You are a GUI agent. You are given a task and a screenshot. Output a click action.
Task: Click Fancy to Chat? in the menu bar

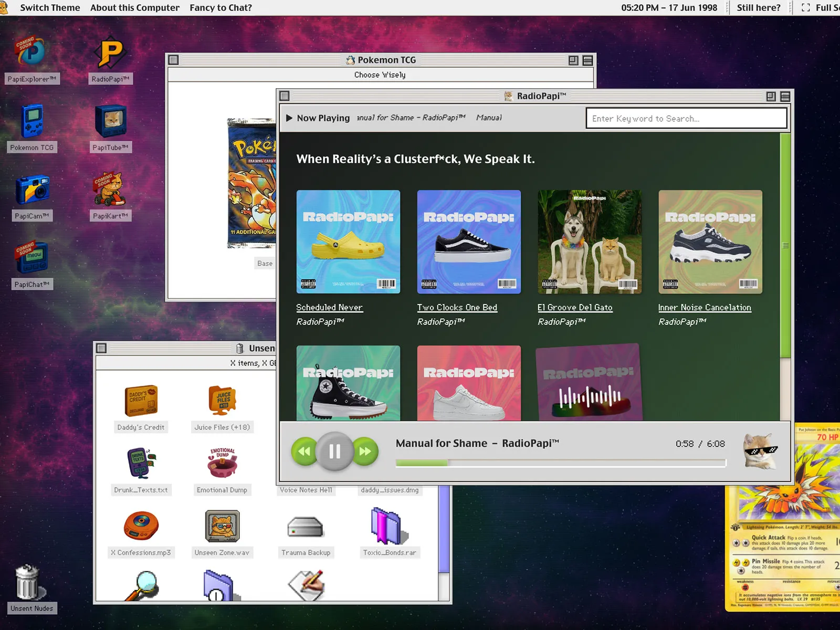pos(220,7)
